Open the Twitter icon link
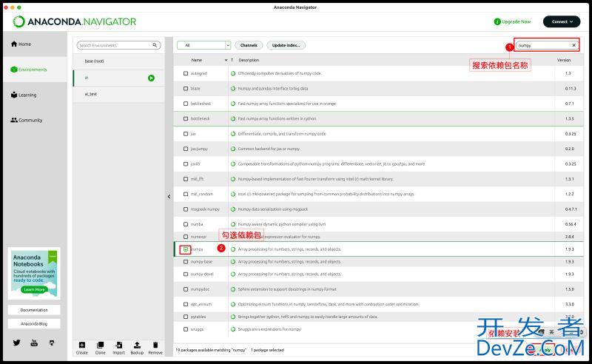 [x=16, y=343]
